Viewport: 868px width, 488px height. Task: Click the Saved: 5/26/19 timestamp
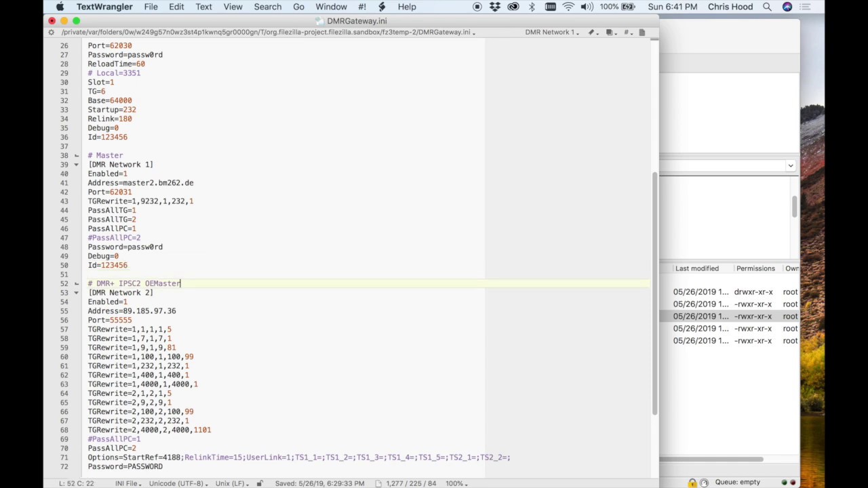pos(319,483)
